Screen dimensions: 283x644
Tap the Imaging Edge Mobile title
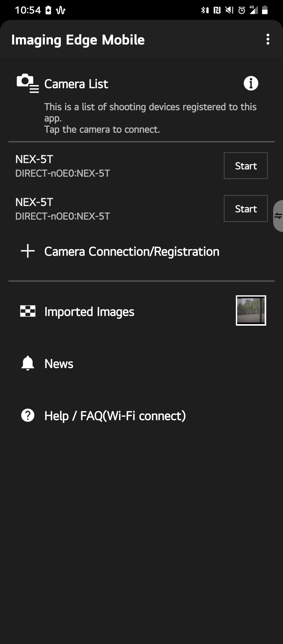click(78, 40)
